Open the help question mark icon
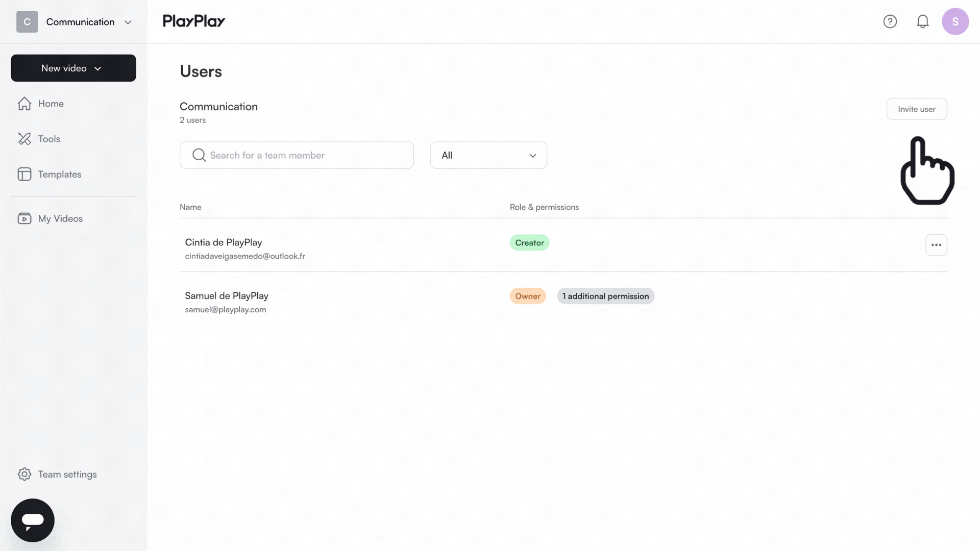The width and height of the screenshot is (980, 551). tap(890, 21)
